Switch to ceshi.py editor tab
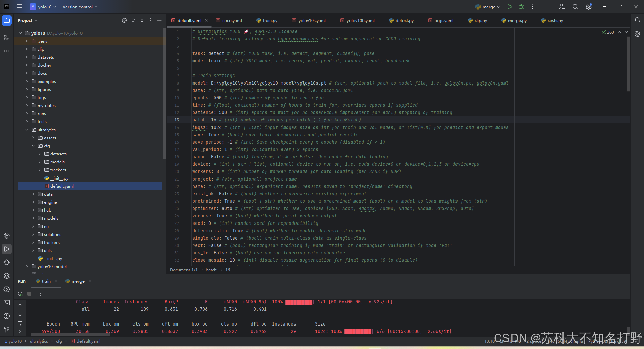The height and width of the screenshot is (349, 644). 552,20
